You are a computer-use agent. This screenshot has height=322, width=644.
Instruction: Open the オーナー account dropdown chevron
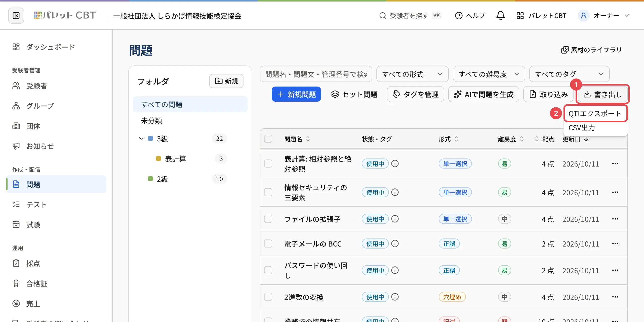coord(627,16)
